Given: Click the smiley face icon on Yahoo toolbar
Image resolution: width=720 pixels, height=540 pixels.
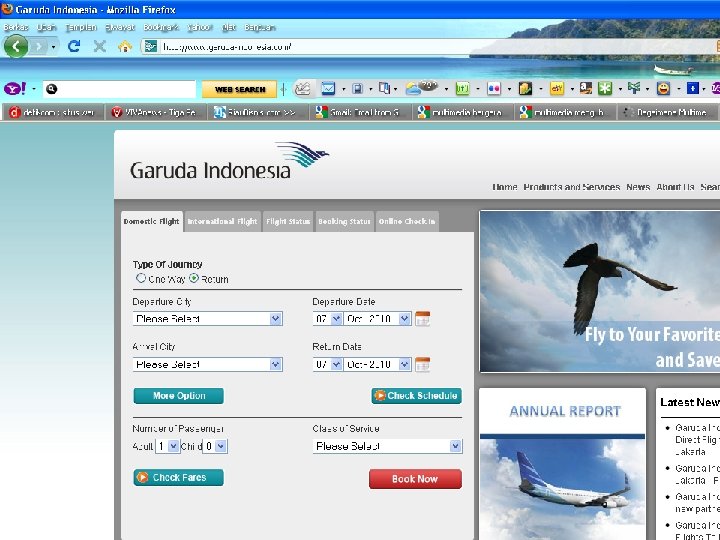Looking at the screenshot, I should (x=663, y=88).
